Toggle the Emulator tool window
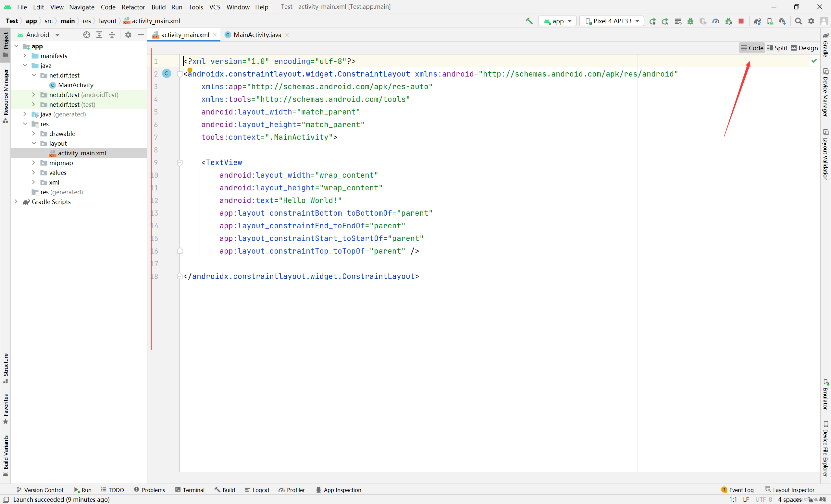 click(825, 394)
